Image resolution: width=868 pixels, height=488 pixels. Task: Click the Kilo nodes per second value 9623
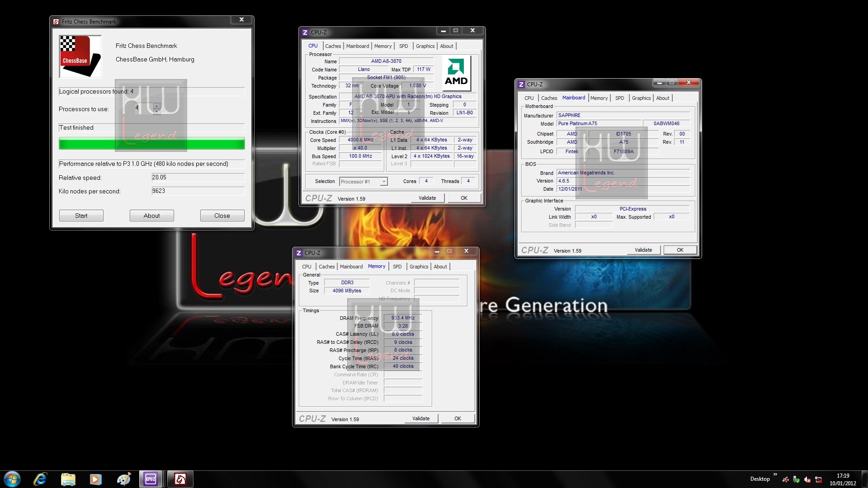[198, 191]
